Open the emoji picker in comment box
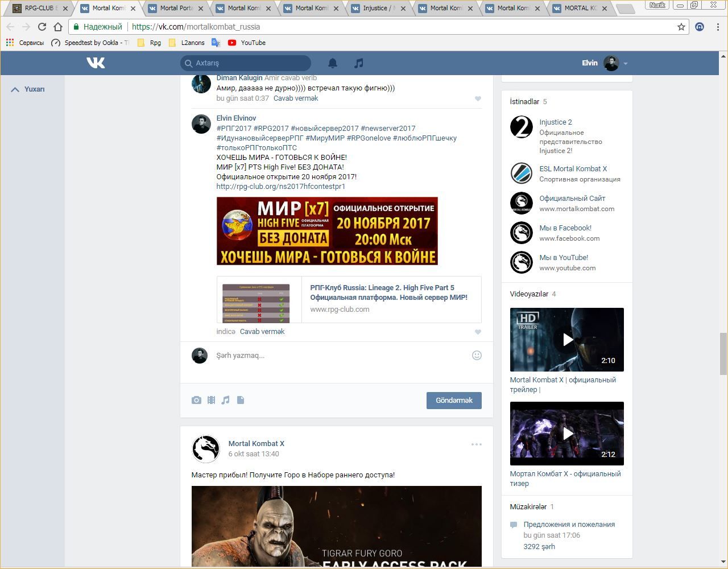Viewport: 728px width, 569px height. click(477, 355)
